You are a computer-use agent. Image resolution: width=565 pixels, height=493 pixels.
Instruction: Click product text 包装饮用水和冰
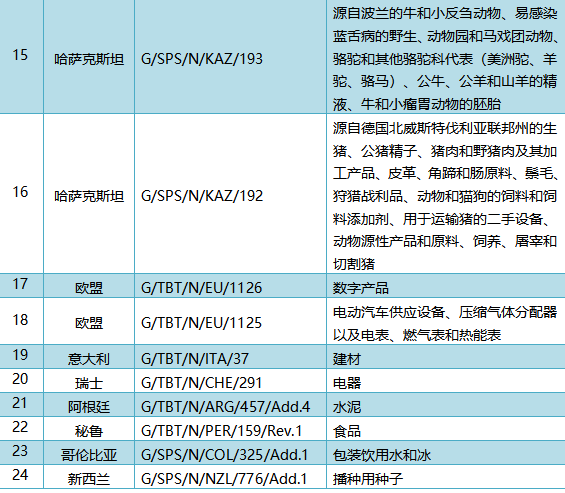[x=382, y=456]
